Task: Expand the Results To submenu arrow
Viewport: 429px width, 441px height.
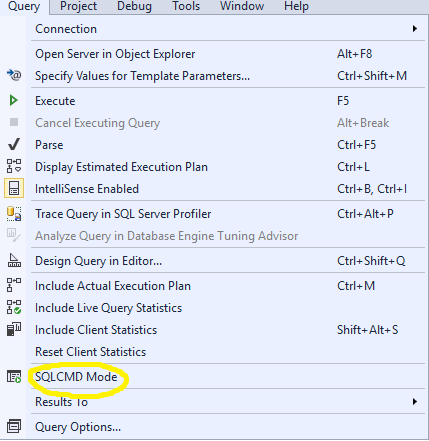Action: tap(415, 402)
